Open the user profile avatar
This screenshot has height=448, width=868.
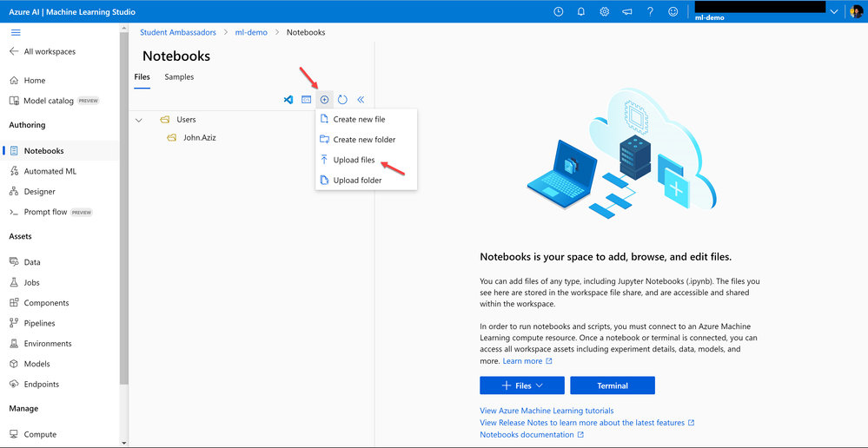point(856,11)
